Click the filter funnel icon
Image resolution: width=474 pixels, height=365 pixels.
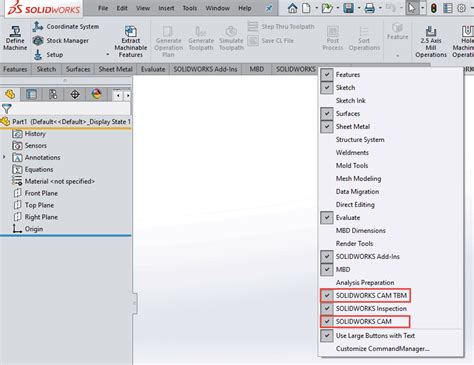click(6, 108)
